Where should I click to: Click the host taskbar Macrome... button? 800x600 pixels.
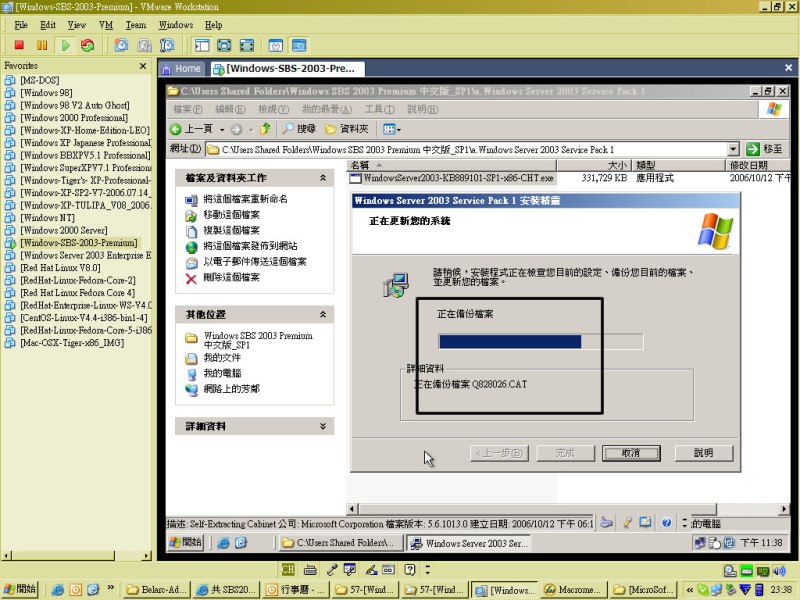click(572, 590)
